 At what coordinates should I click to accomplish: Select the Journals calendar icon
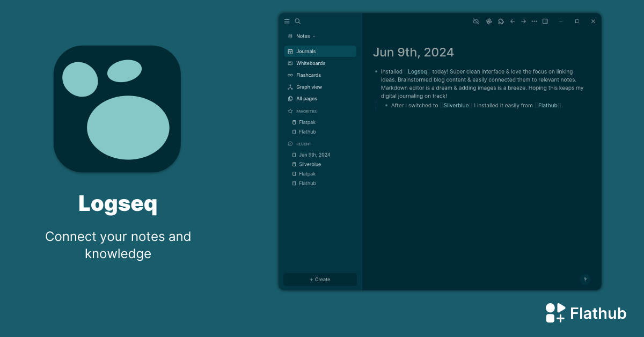tap(290, 51)
